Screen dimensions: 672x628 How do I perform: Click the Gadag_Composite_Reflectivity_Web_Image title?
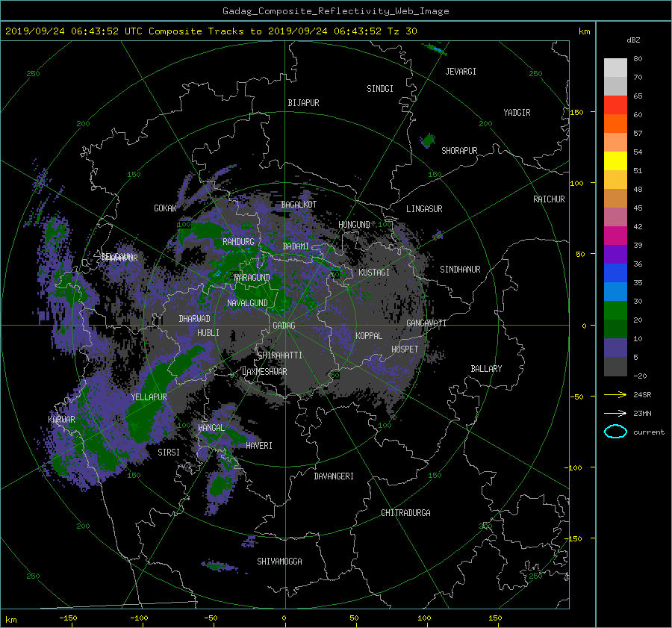335,11
